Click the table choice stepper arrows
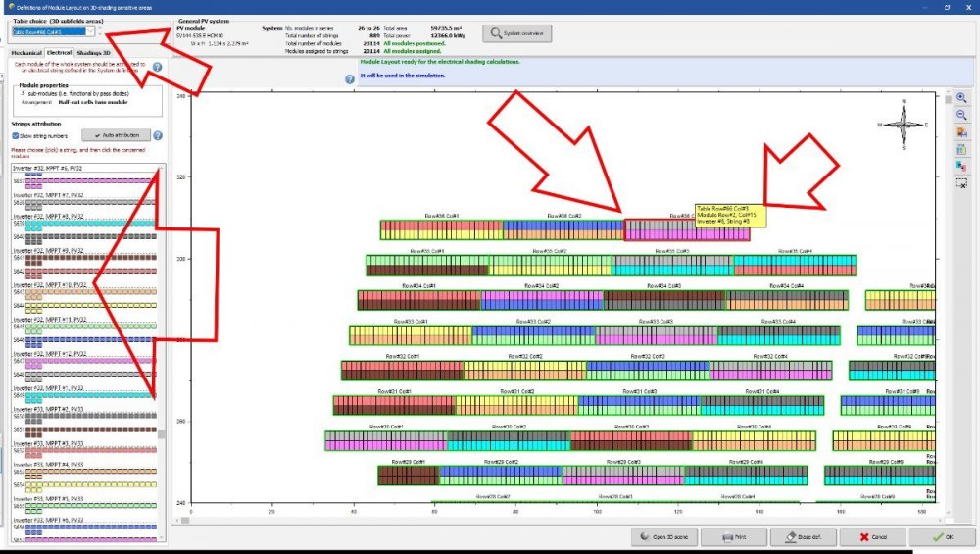 [x=101, y=31]
